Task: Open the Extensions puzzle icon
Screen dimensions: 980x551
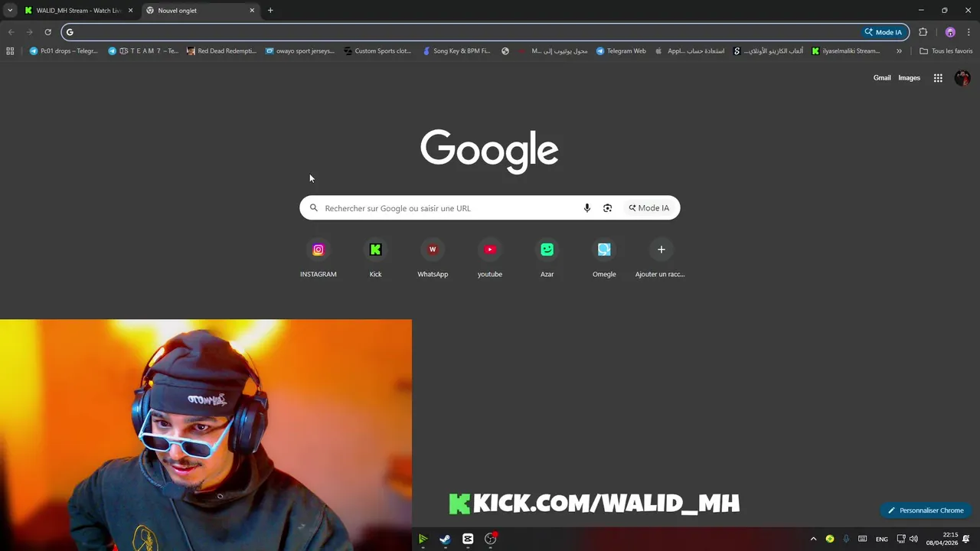Action: 923,32
